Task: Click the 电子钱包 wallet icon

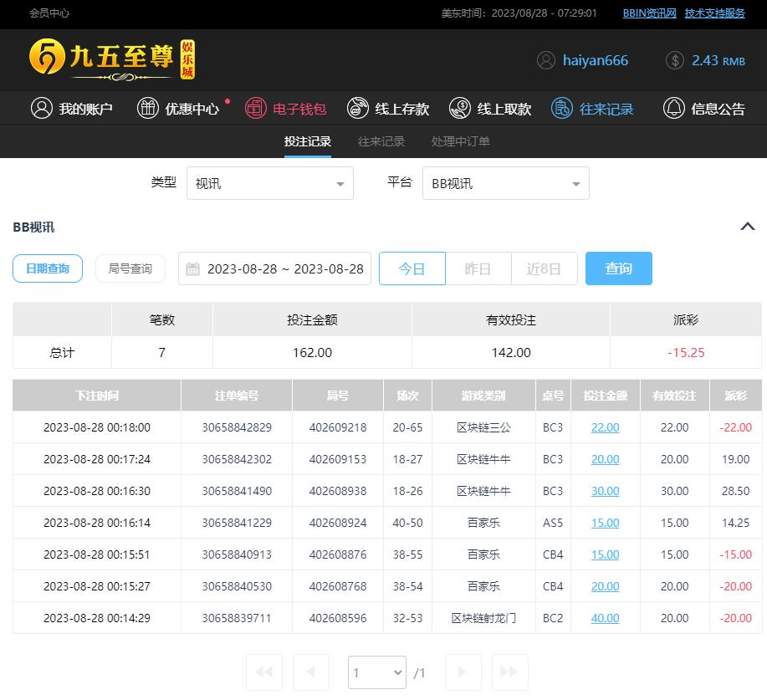Action: tap(255, 108)
